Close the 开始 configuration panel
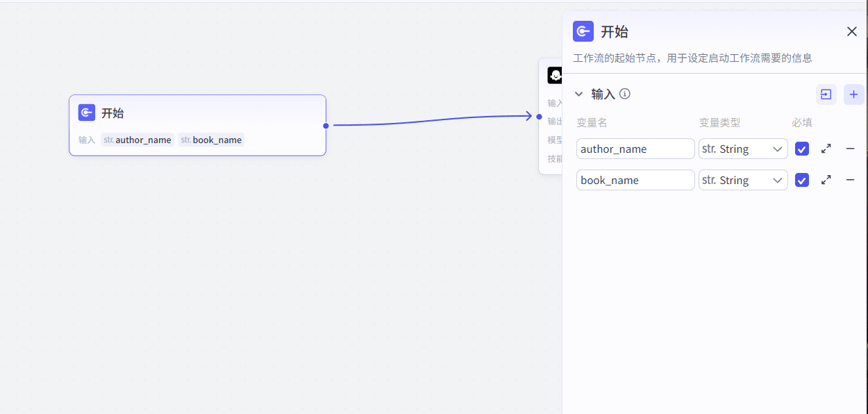The height and width of the screenshot is (414, 868). (852, 31)
